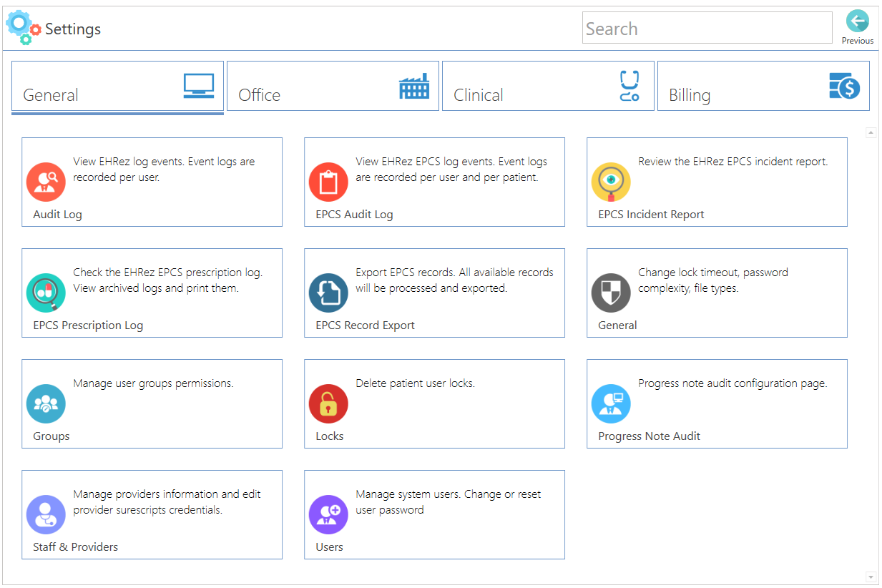This screenshot has width=882, height=588.
Task: Switch to the General tab
Action: (117, 86)
